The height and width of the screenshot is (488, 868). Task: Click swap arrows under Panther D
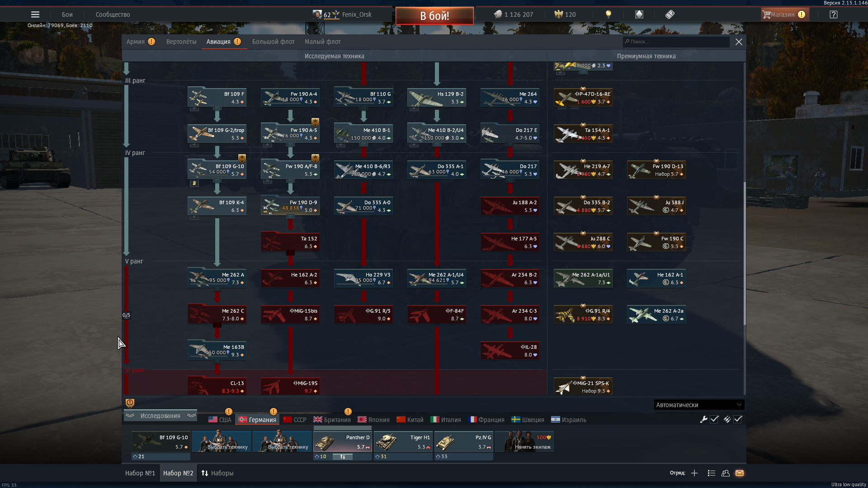pyautogui.click(x=343, y=457)
